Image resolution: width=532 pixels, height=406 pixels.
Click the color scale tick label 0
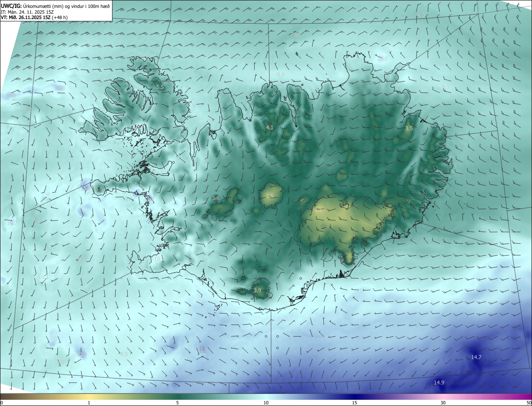1,403
